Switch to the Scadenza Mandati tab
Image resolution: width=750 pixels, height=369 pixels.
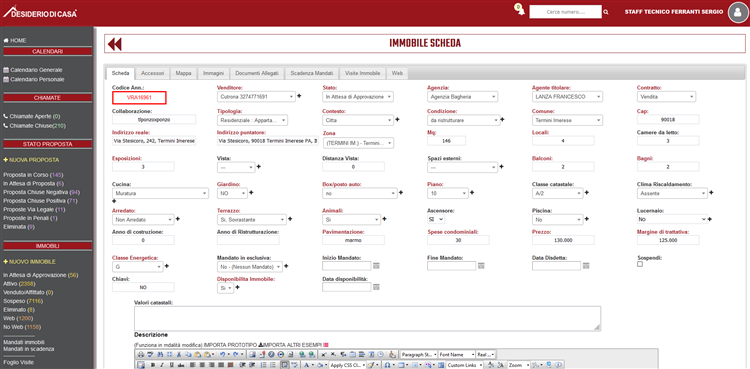(312, 73)
